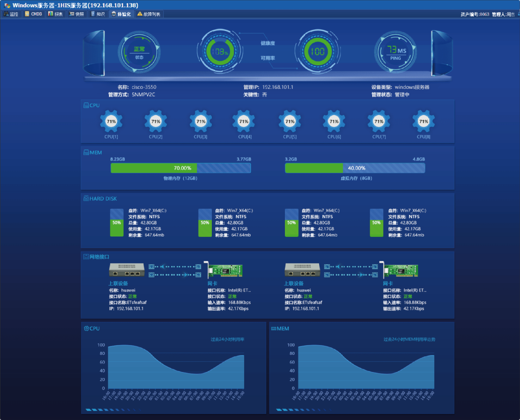This screenshot has height=420, width=520.
Task: Click the HARD DISK section header icon
Action: (x=86, y=199)
